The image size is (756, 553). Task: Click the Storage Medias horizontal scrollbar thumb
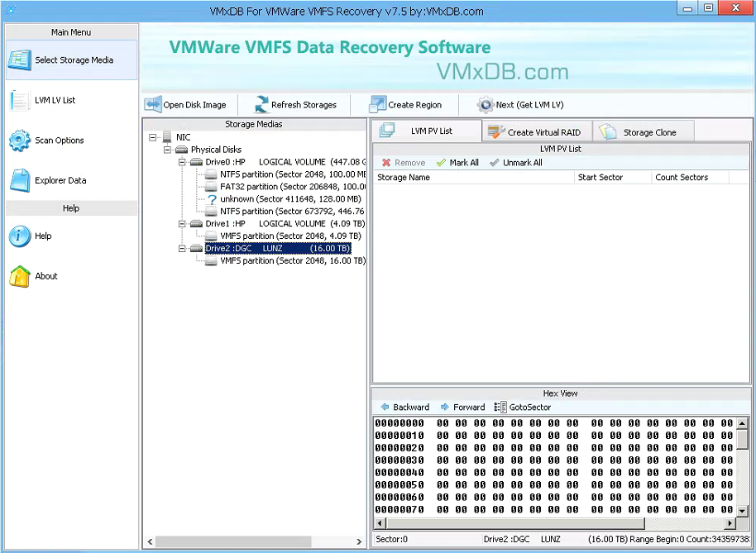pos(233,541)
